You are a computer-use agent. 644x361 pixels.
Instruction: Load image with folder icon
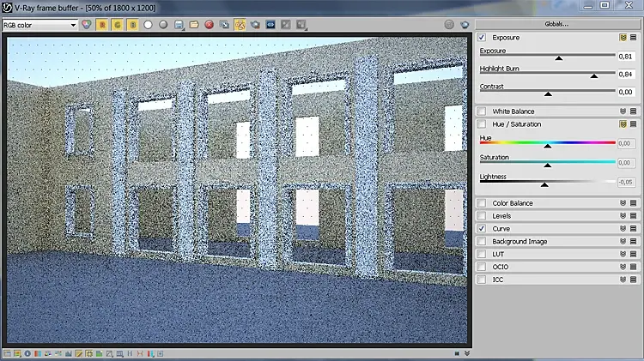point(194,25)
